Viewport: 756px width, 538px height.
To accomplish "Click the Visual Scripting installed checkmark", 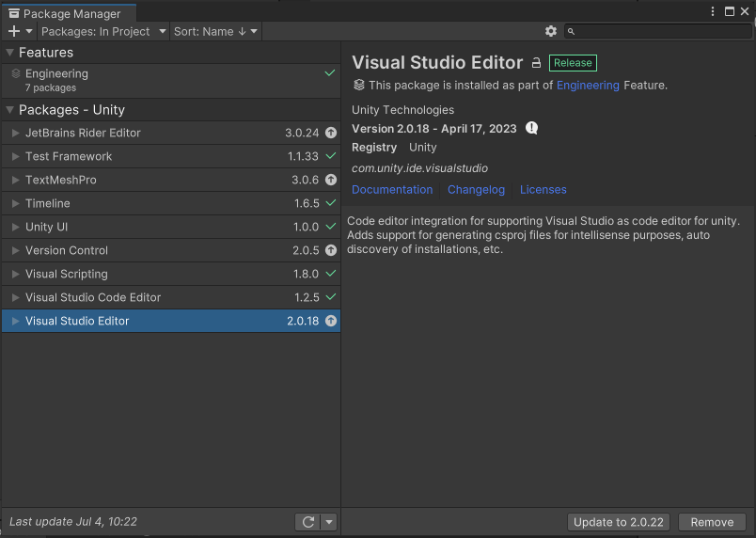I will (x=331, y=274).
